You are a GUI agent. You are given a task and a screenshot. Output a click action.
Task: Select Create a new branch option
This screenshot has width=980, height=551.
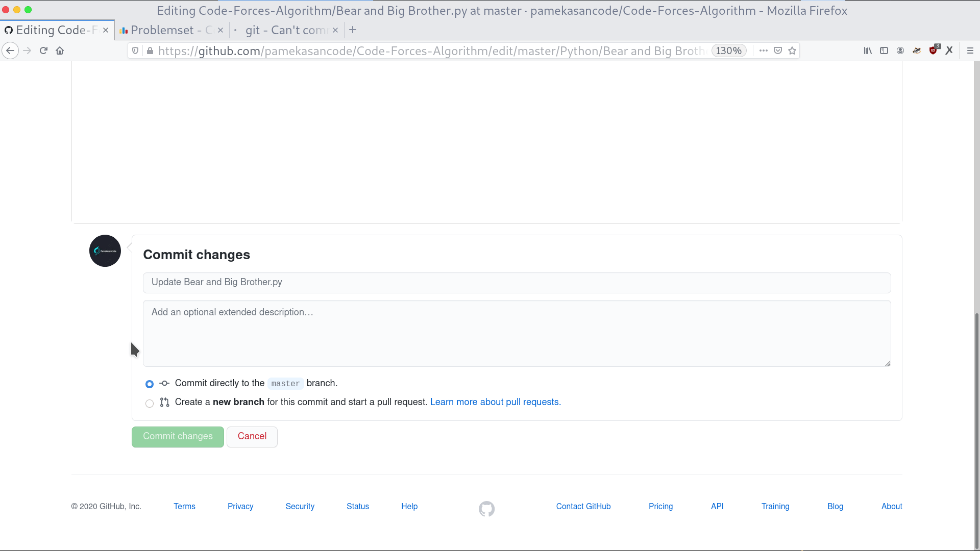[150, 403]
